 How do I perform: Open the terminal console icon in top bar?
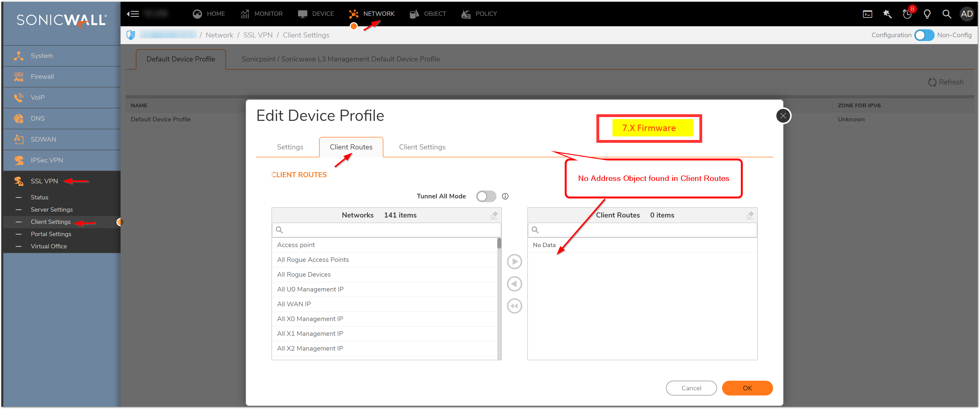(867, 15)
